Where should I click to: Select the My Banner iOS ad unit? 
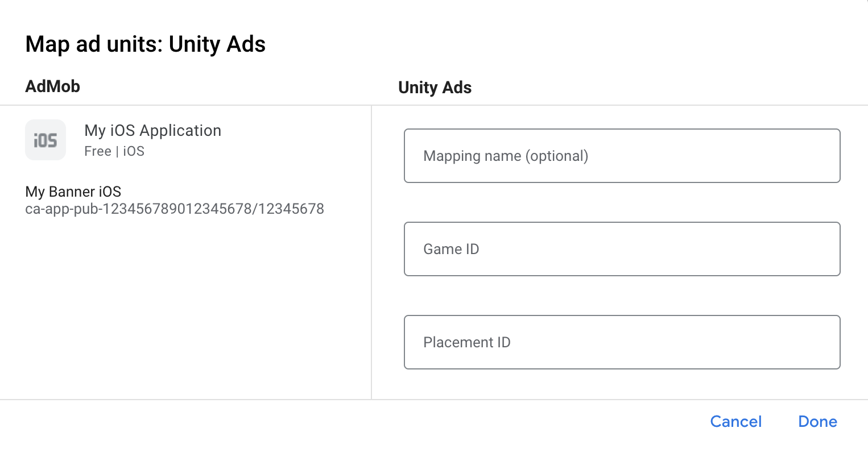point(73,192)
